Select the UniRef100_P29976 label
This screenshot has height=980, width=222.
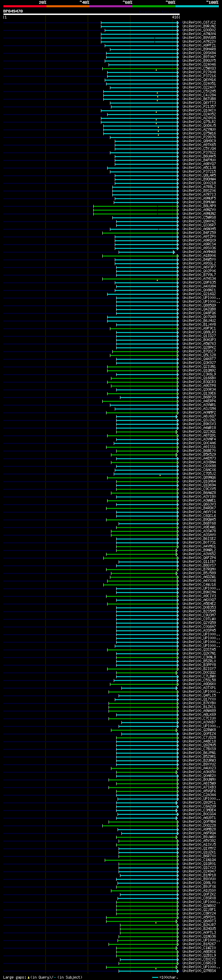tap(199, 137)
